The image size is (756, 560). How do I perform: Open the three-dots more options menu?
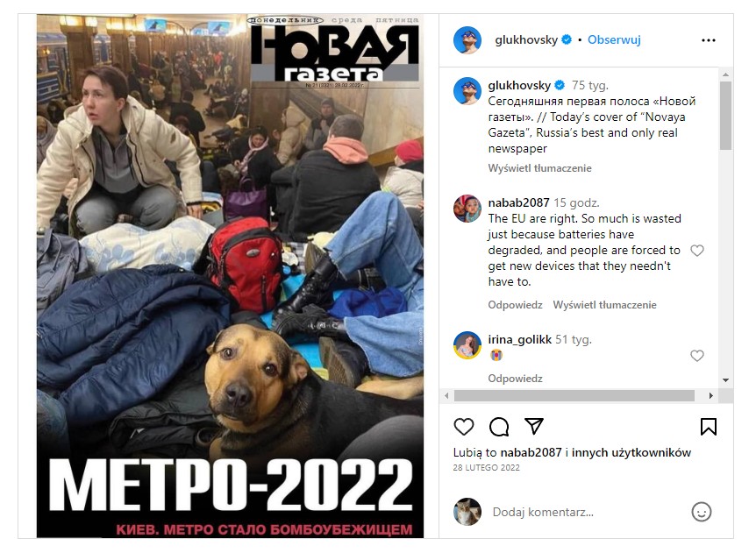pos(709,40)
